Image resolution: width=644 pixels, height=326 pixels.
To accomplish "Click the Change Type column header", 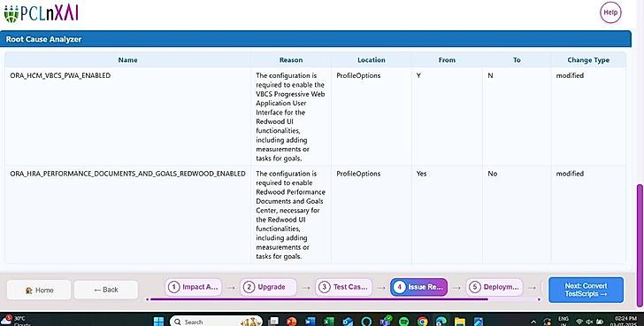I will click(x=588, y=60).
